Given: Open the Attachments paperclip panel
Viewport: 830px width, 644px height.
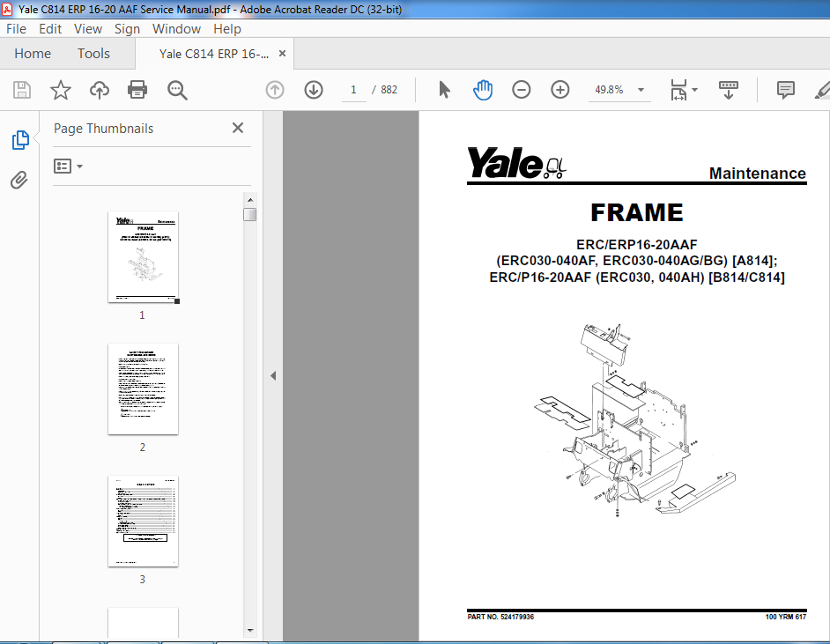Looking at the screenshot, I should tap(19, 180).
